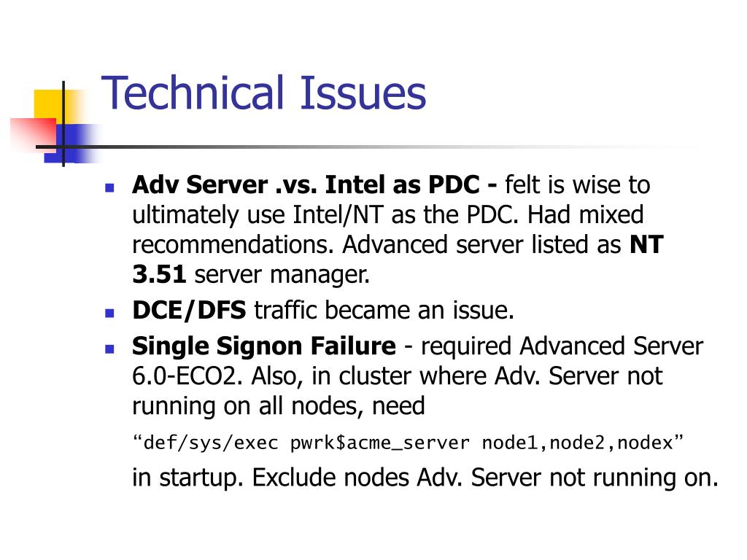The height and width of the screenshot is (560, 747).
Task: Click the bold 'Single Signon Failure' text
Action: coord(263,346)
